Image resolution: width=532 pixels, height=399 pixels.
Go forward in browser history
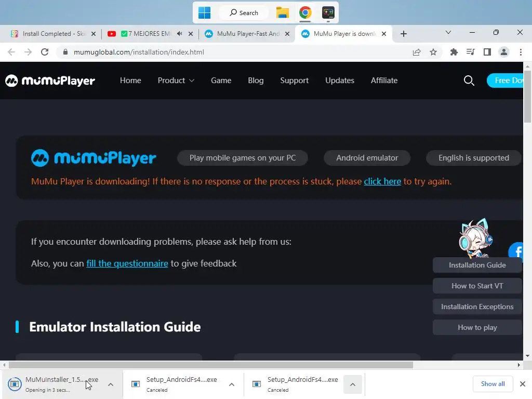click(x=28, y=52)
